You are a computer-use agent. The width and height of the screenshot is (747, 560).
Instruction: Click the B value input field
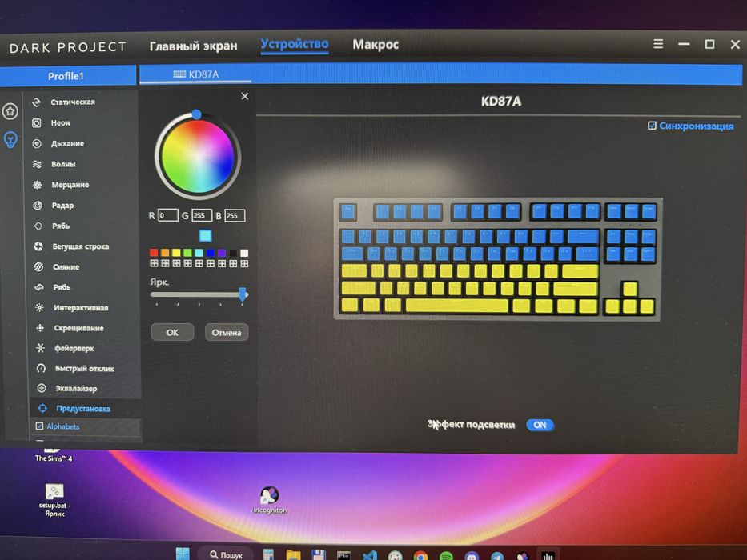(x=235, y=215)
